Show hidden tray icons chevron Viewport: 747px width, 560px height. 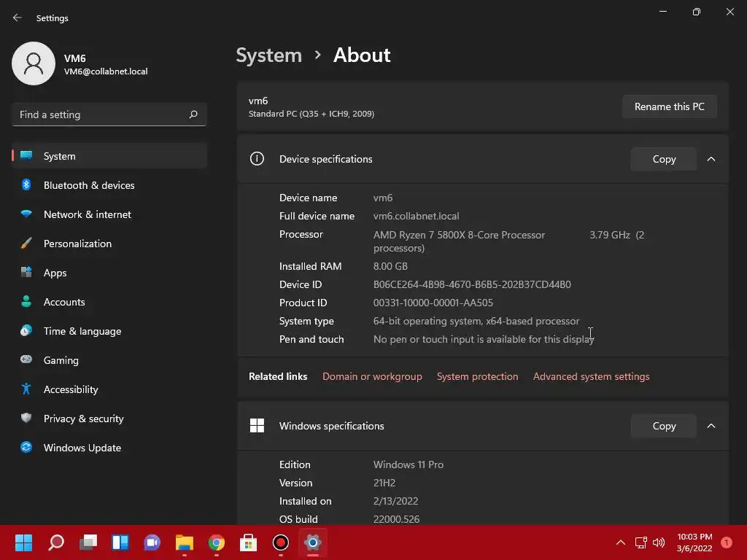coord(620,542)
